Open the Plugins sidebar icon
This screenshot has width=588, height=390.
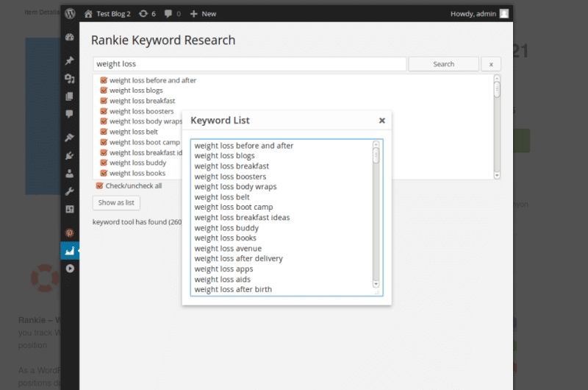70,155
